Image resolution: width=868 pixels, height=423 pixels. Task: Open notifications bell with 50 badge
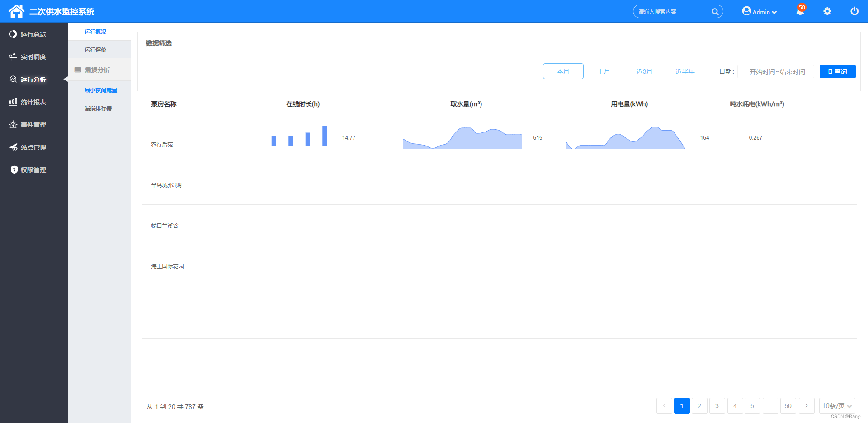(800, 11)
